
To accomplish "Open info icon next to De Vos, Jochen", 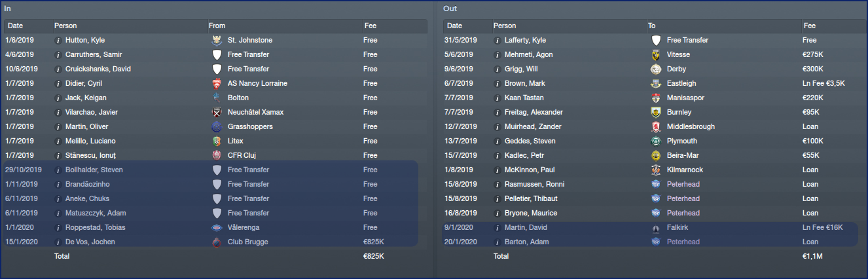I will pyautogui.click(x=58, y=242).
